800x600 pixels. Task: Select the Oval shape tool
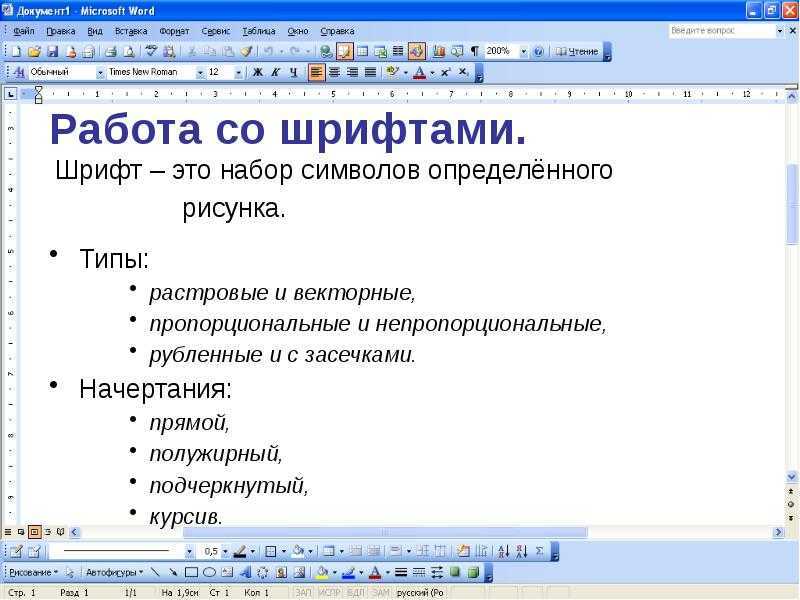209,572
